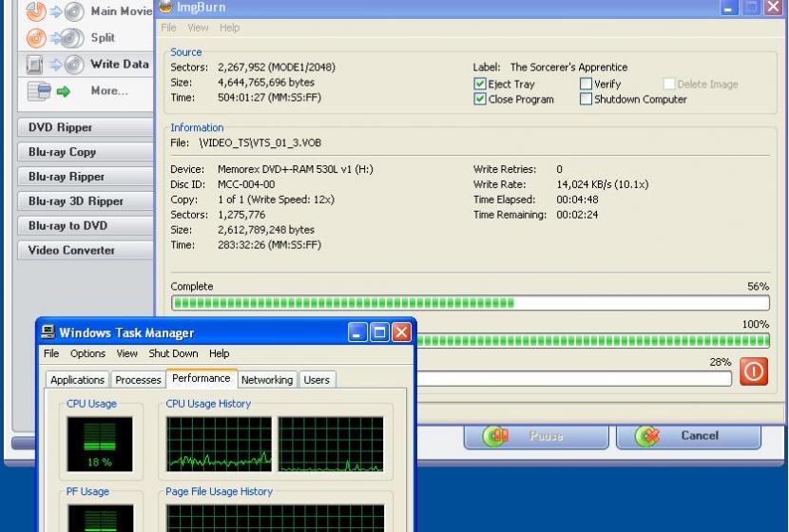Minimize the Windows Task Manager window
The width and height of the screenshot is (789, 532).
click(356, 332)
